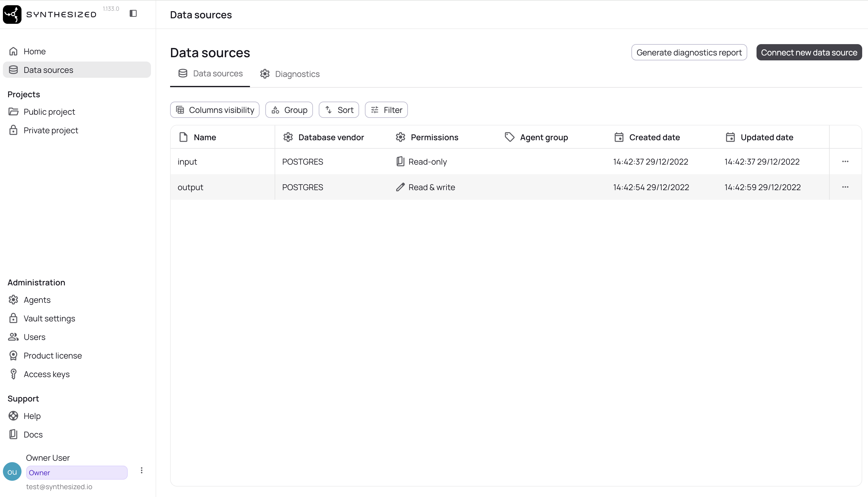Open the Docs icon in sidebar

[13, 434]
